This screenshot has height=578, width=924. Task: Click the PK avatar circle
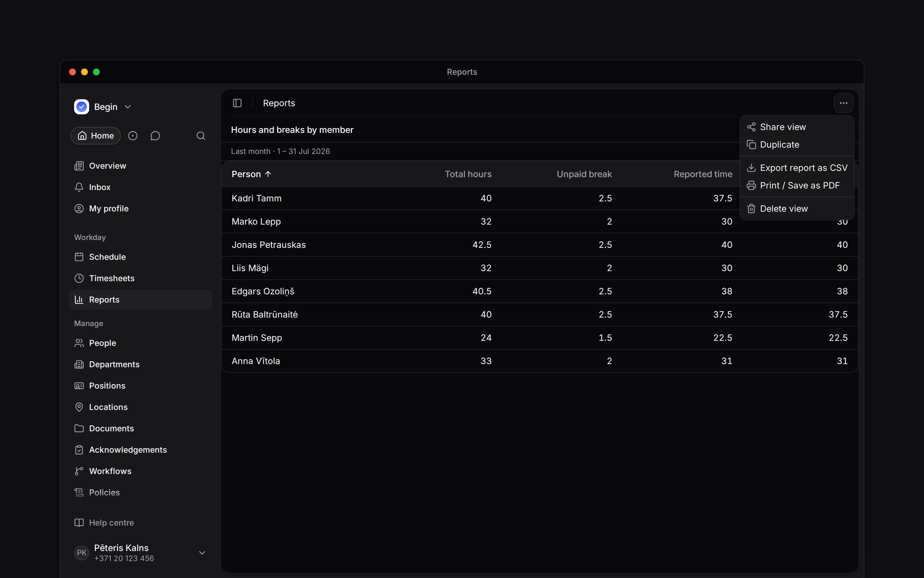81,553
